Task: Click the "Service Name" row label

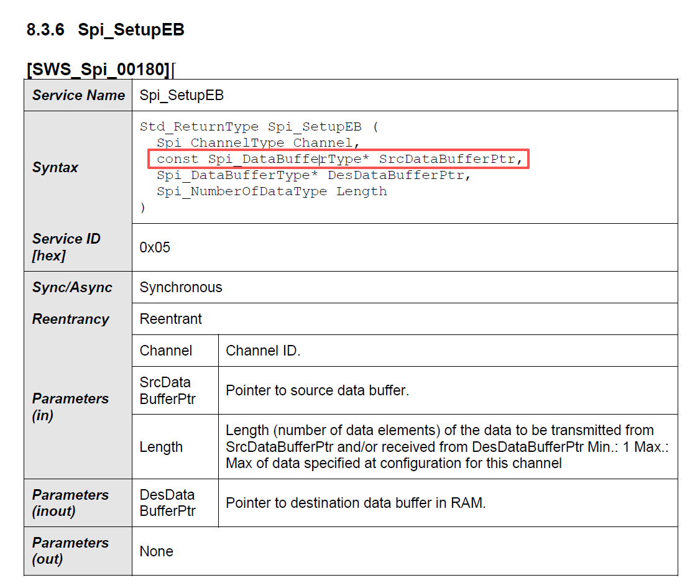Action: tap(78, 95)
